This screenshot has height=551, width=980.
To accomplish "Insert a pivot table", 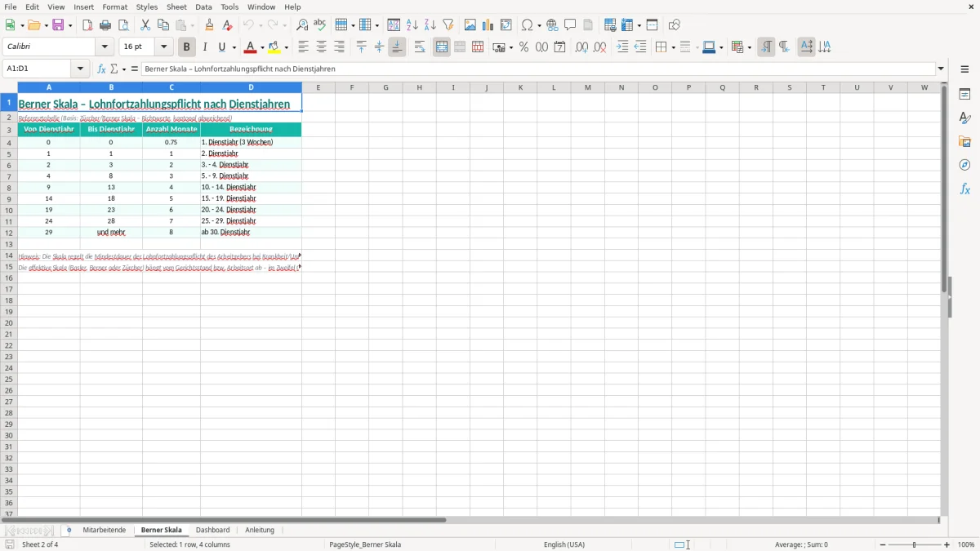I will point(506,25).
